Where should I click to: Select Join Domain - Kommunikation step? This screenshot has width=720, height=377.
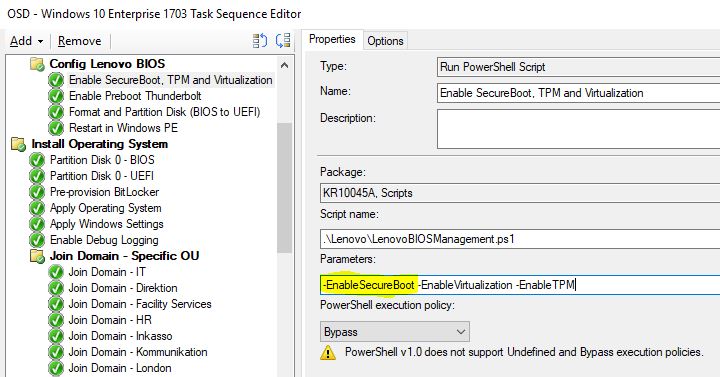click(x=138, y=352)
